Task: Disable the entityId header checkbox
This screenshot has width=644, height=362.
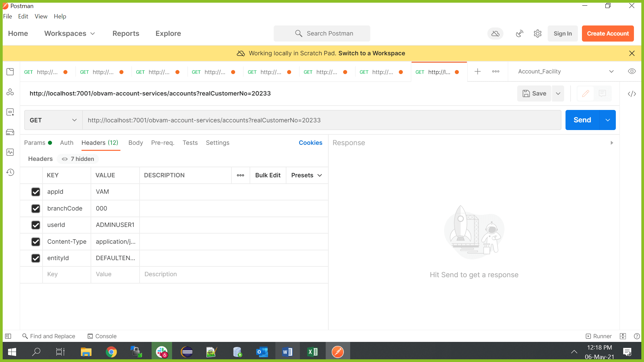Action: [36, 258]
